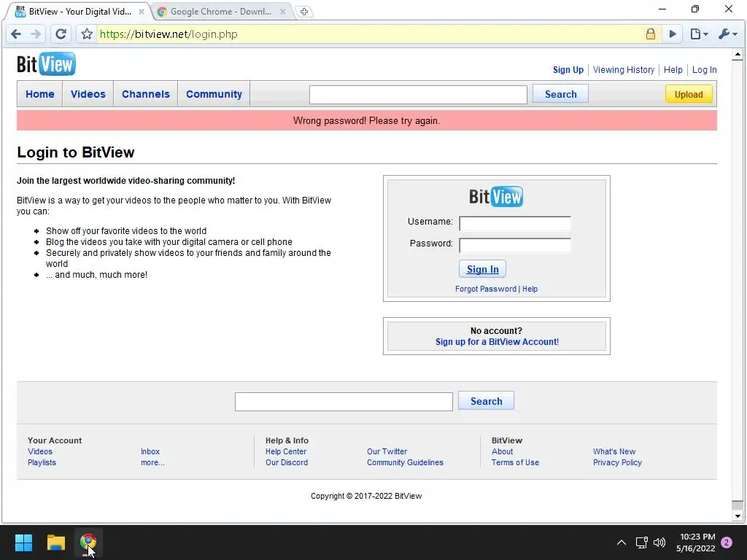Click the bottom Search button
Viewport: 747px width, 560px height.
486,401
